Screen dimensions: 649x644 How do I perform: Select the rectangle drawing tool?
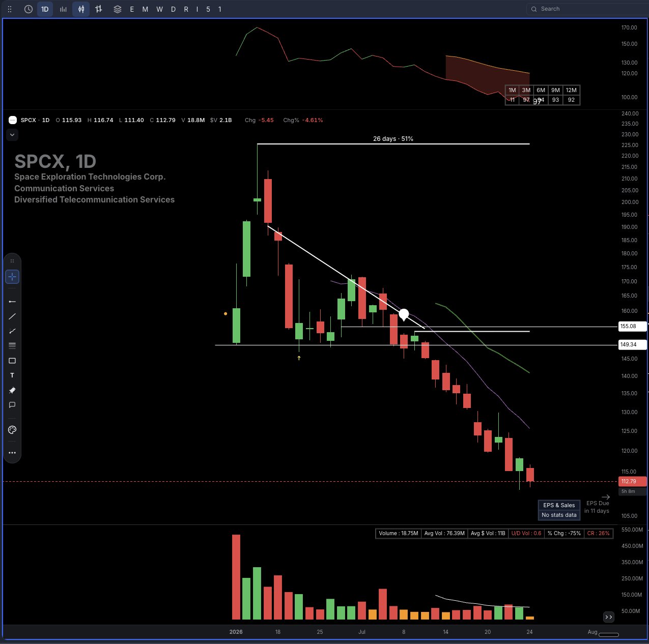pos(12,361)
